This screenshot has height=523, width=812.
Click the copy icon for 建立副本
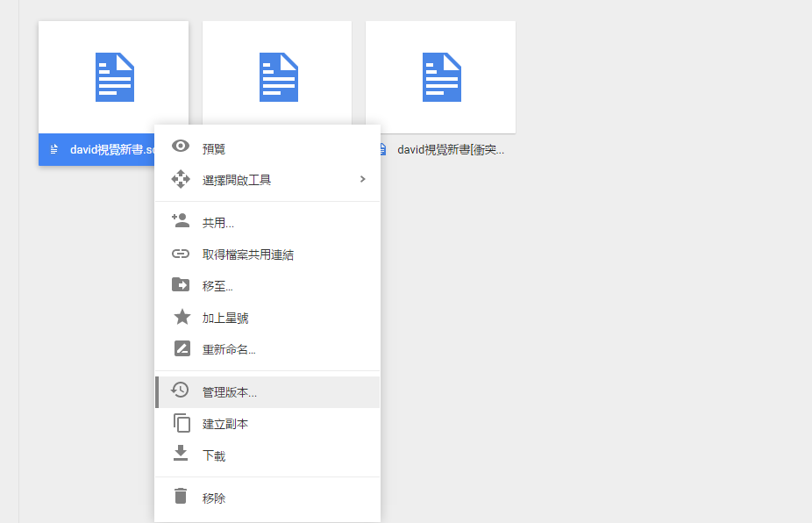point(182,423)
